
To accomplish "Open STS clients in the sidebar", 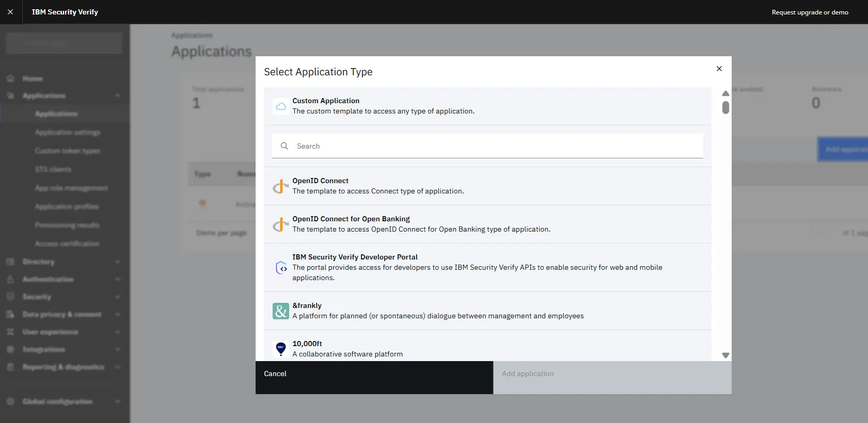I will (x=65, y=169).
